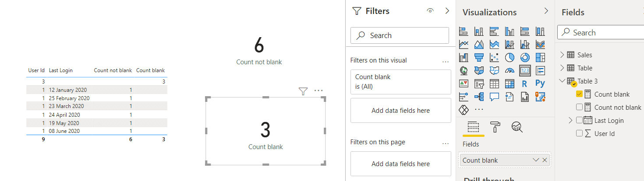Open the Format paint roller tab
This screenshot has width=644, height=181.
(x=495, y=127)
